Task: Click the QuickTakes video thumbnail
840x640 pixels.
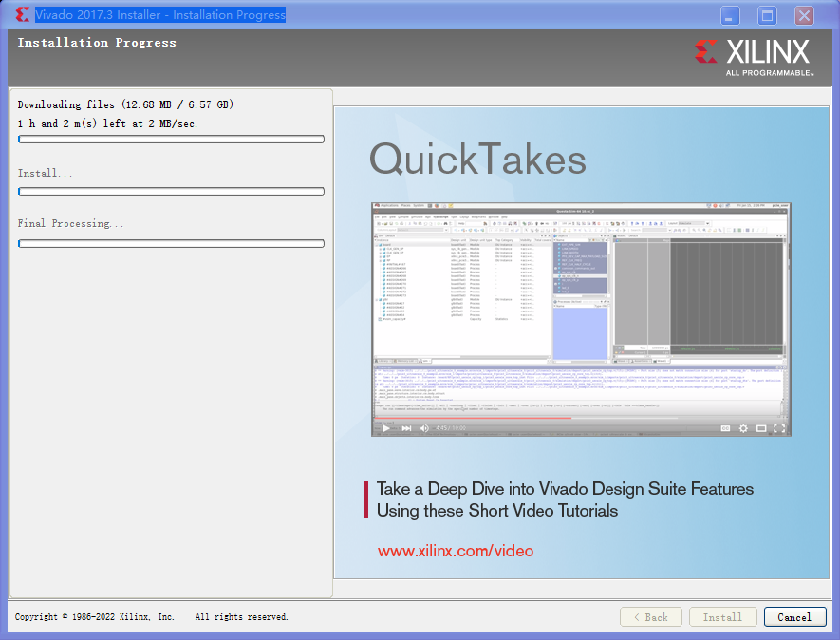Action: (581, 319)
